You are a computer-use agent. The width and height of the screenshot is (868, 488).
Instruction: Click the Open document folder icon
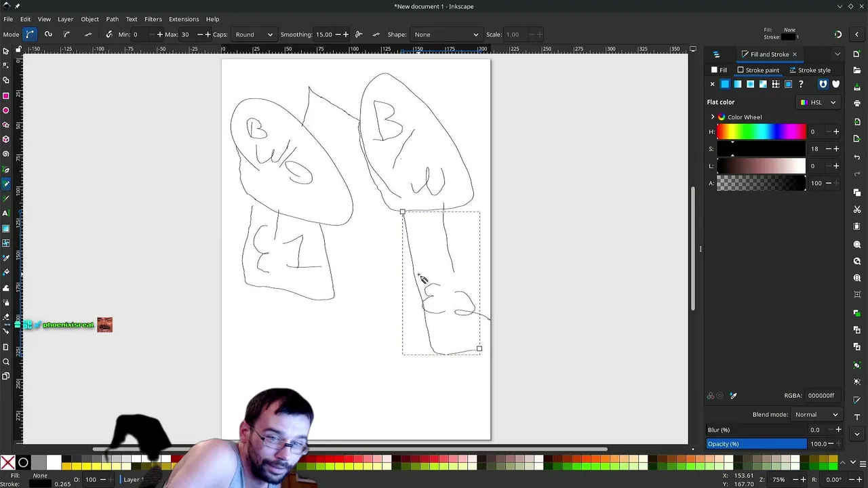857,70
